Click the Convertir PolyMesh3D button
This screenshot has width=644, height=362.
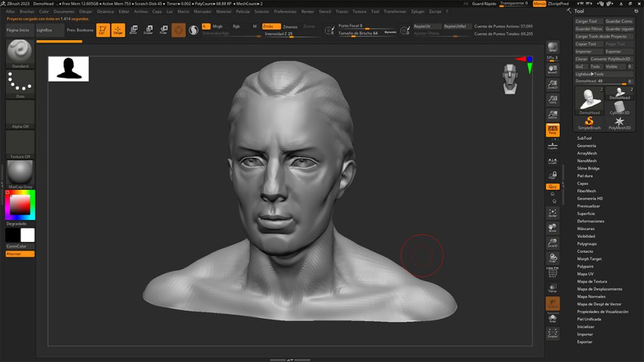611,59
